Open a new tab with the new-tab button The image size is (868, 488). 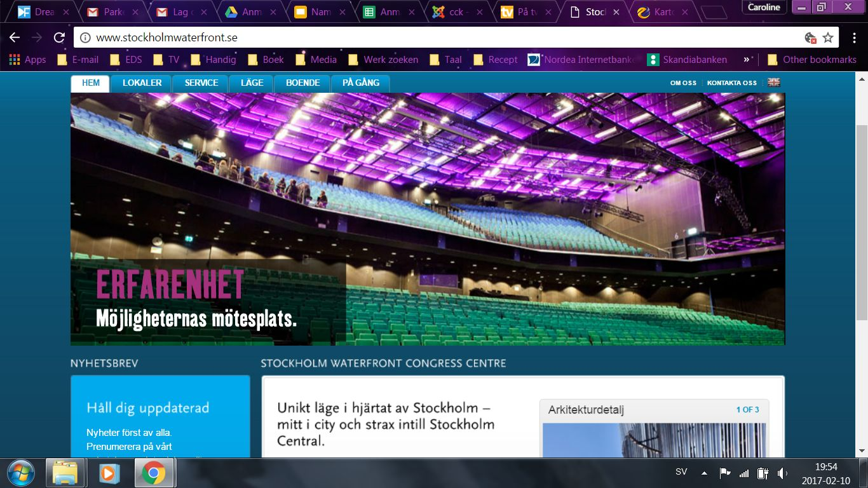[x=714, y=13]
